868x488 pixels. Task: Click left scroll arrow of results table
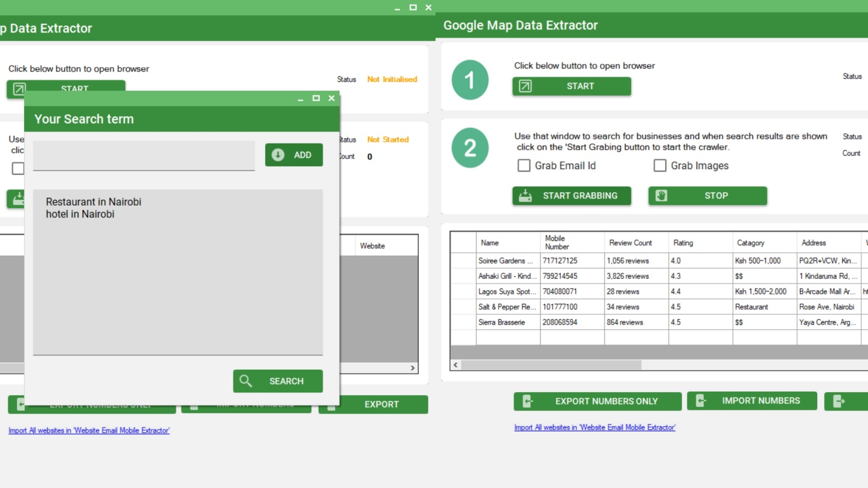456,365
